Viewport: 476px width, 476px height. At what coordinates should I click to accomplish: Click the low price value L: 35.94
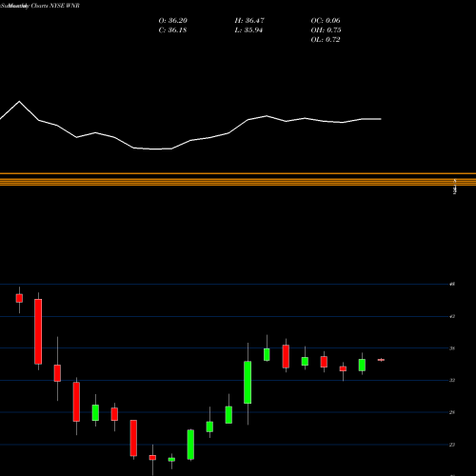248,30
